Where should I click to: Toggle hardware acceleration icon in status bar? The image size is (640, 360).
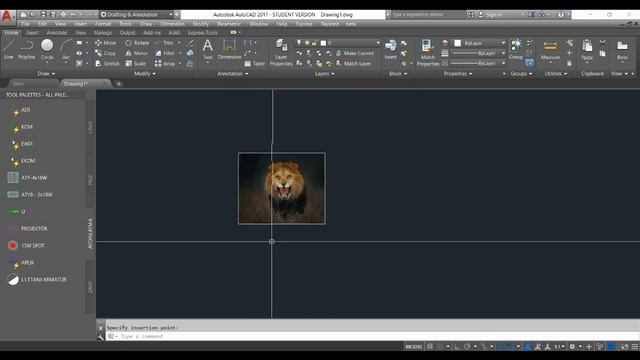612,347
